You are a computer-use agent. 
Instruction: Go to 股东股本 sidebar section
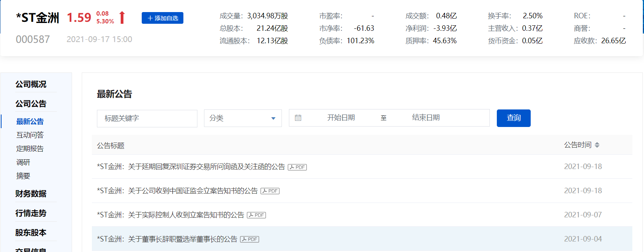pyautogui.click(x=31, y=233)
